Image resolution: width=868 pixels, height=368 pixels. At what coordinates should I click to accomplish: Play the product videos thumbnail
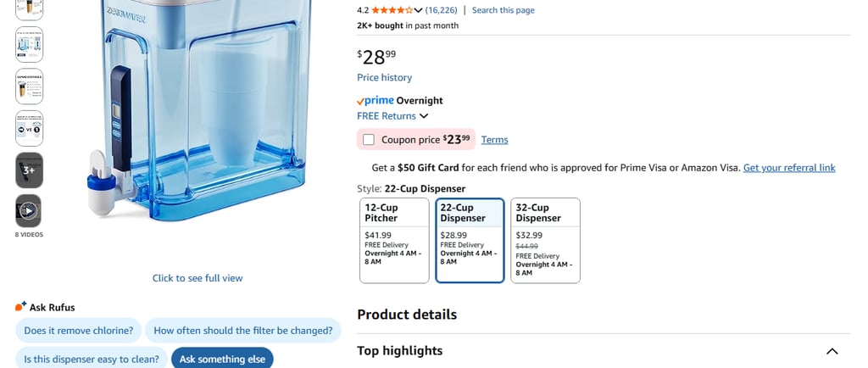click(x=29, y=210)
